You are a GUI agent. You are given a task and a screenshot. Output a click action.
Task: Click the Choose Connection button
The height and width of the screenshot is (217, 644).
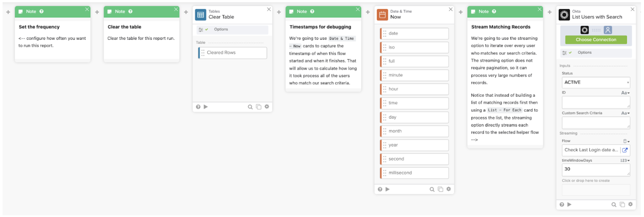596,40
